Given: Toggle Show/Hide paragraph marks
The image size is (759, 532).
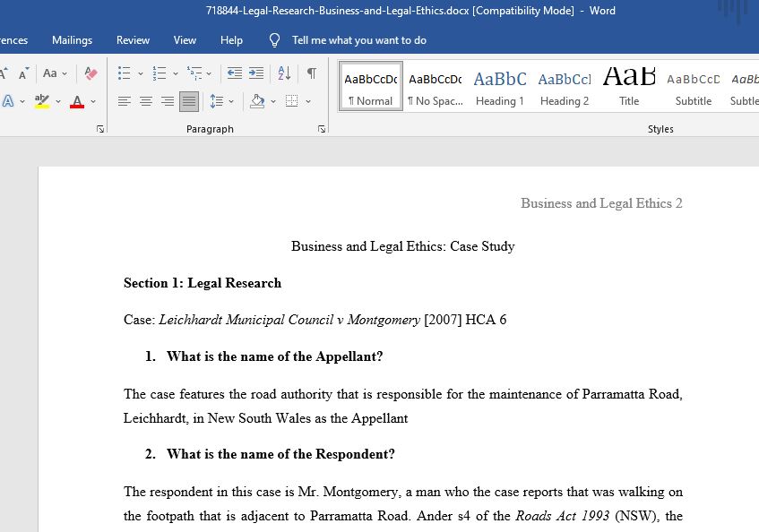Looking at the screenshot, I should [312, 73].
